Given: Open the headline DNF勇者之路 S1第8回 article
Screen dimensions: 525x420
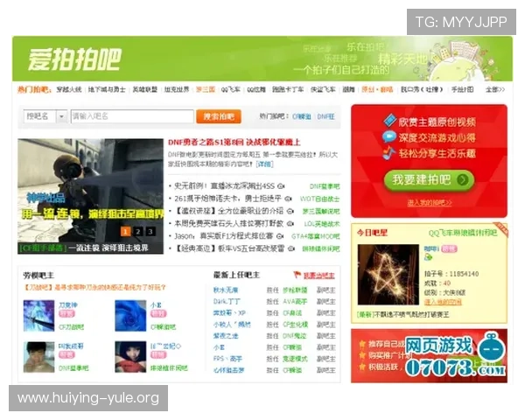Looking at the screenshot, I should [234, 143].
